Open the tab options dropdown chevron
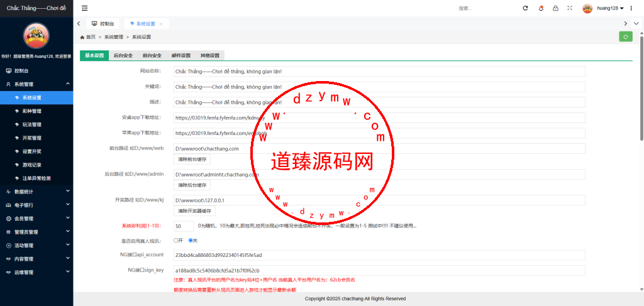This screenshot has width=644, height=306. [636, 24]
